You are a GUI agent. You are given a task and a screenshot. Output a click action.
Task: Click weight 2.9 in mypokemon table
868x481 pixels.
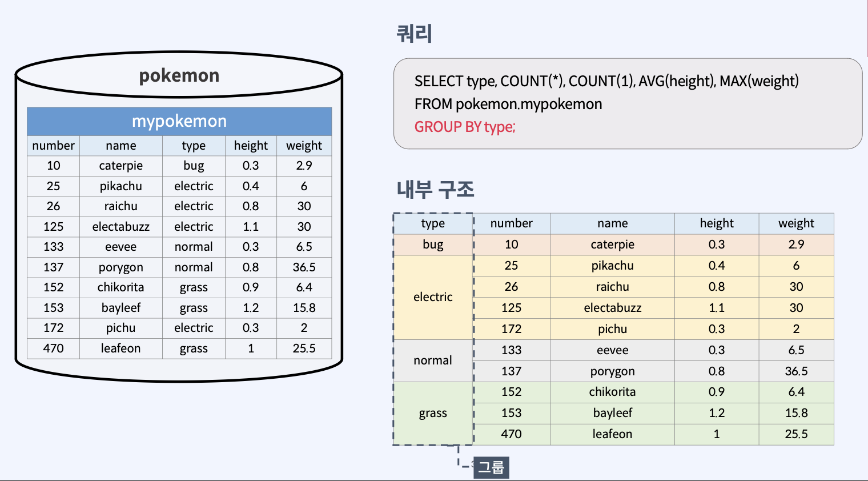(x=304, y=166)
